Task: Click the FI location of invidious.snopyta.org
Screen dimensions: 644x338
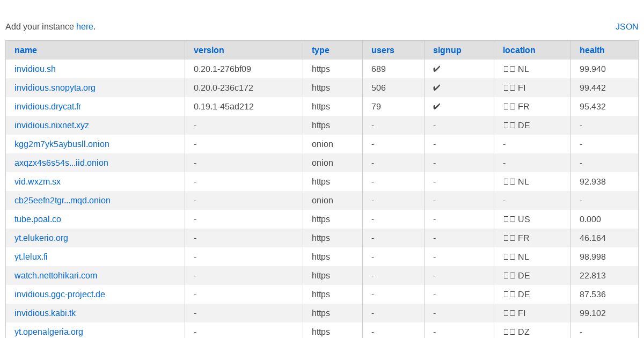Action: 514,87
